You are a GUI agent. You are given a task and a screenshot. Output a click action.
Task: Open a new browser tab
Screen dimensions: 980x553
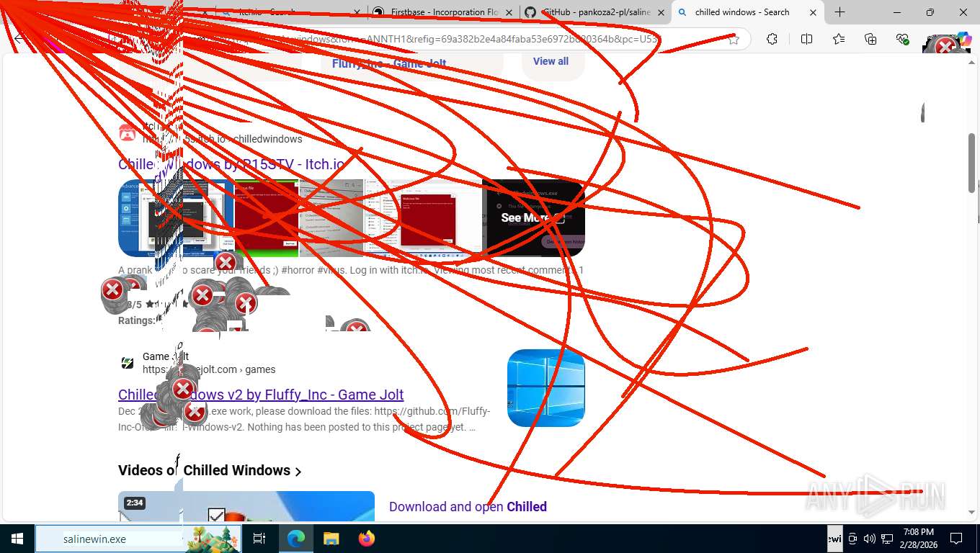tap(839, 12)
